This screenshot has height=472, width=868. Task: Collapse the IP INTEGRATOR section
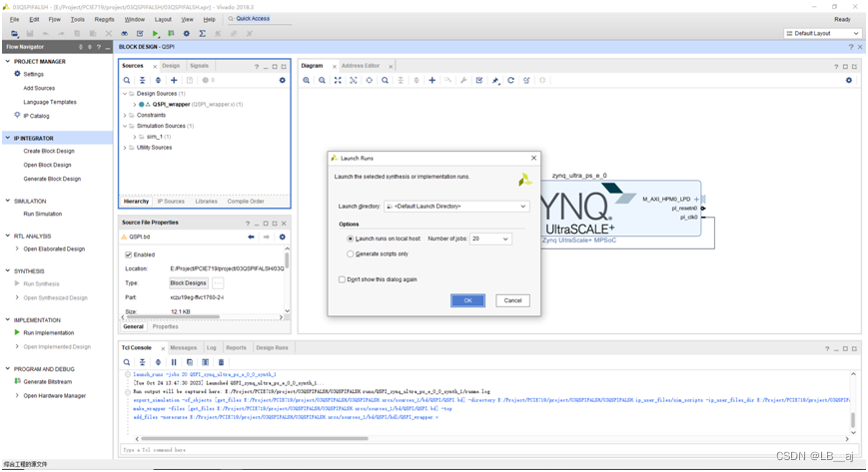[x=7, y=138]
